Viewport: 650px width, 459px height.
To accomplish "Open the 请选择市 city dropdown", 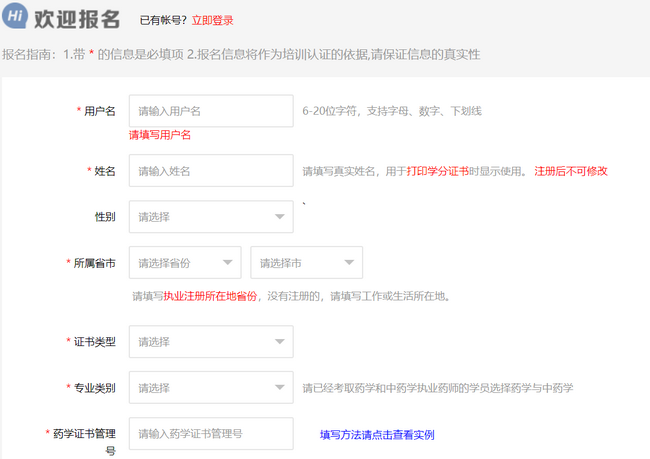I will (306, 263).
